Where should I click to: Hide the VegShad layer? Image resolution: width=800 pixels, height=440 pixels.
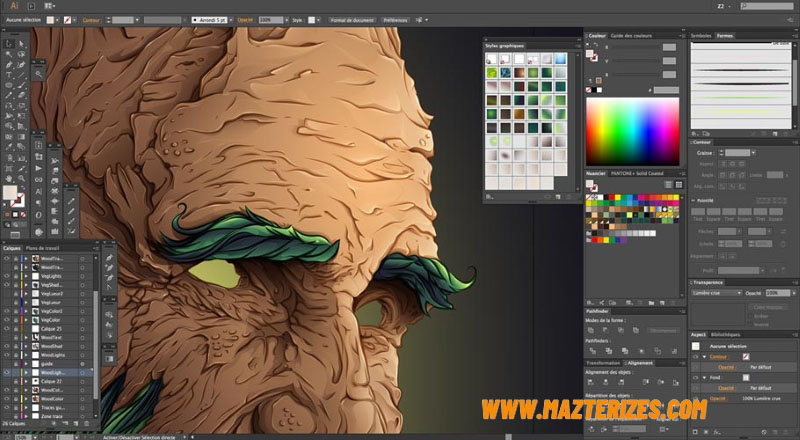[x=7, y=285]
